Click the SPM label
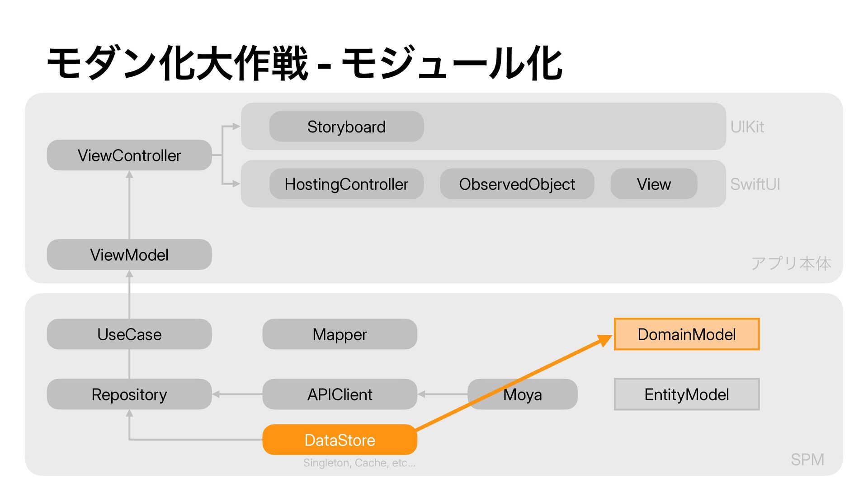The height and width of the screenshot is (488, 868). [x=807, y=460]
